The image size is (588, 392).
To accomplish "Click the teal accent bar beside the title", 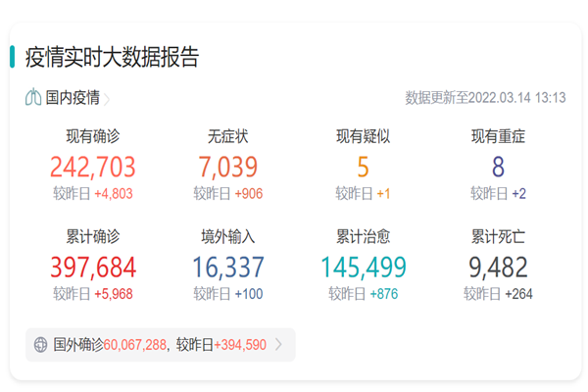I will click(13, 57).
